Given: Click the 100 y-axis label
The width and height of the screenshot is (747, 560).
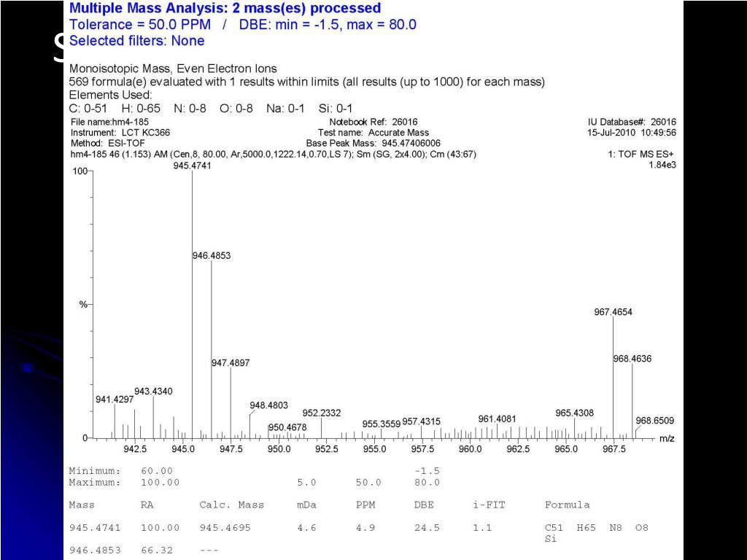Looking at the screenshot, I should (80, 171).
